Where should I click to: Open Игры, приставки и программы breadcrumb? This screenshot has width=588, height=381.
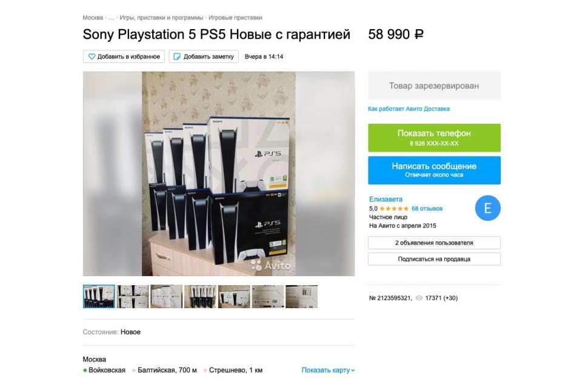[161, 18]
